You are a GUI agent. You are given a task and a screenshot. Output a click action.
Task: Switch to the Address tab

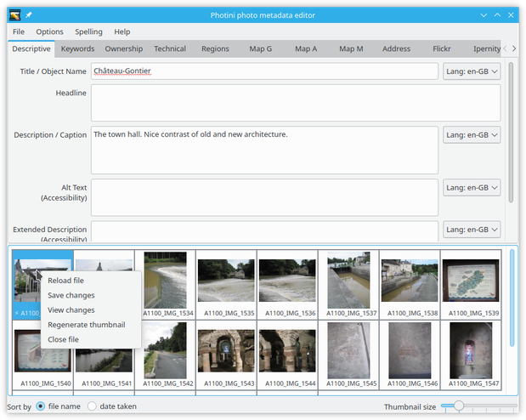coord(396,48)
